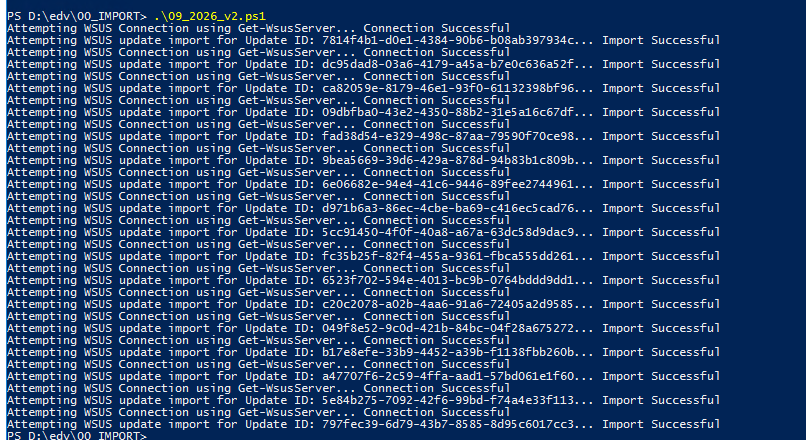Click Update ID starting with 6523f702
Image resolution: width=806 pixels, height=440 pixels.
pos(448,280)
